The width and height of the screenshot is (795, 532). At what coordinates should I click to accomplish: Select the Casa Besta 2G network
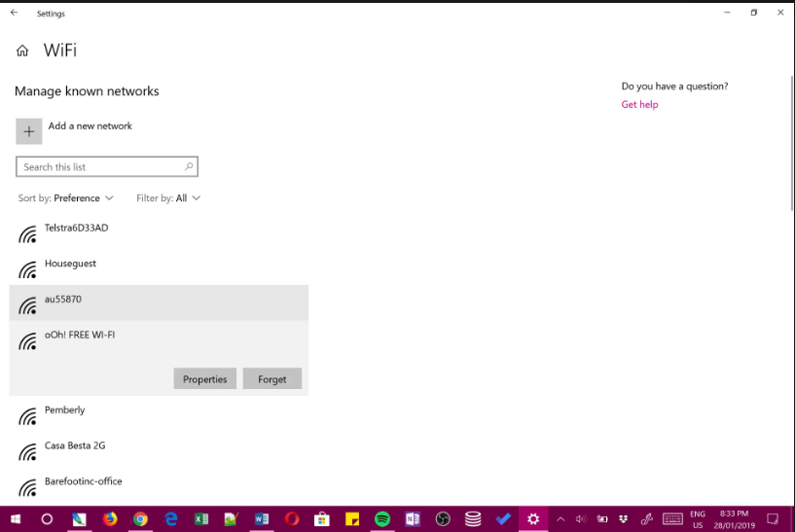(x=159, y=449)
